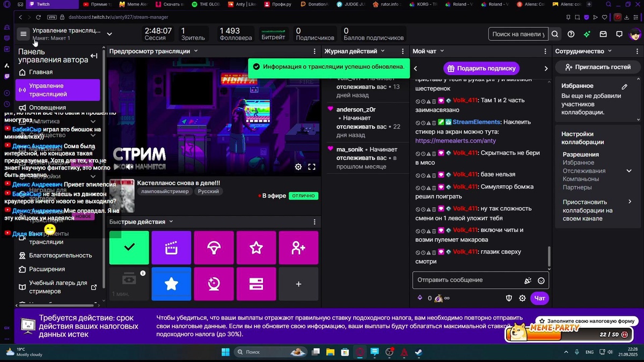
Task: Click the Поиск на панели search field
Action: tap(518, 34)
